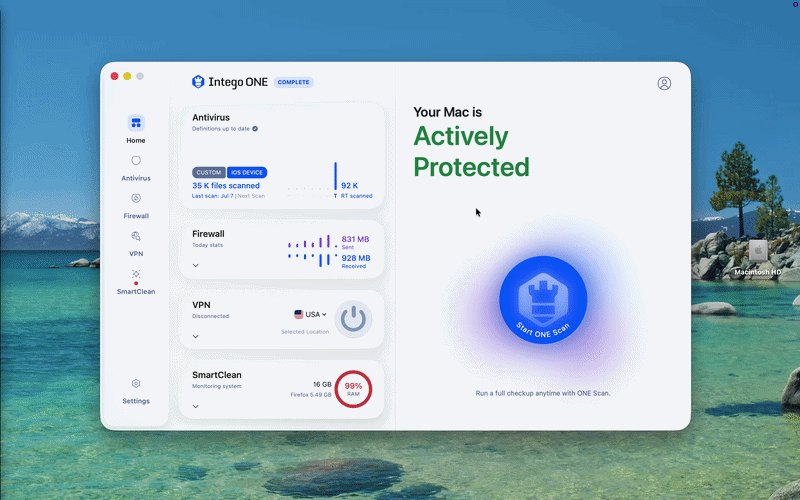The height and width of the screenshot is (500, 800).
Task: Expand the VPN card chevron
Action: pyautogui.click(x=195, y=336)
